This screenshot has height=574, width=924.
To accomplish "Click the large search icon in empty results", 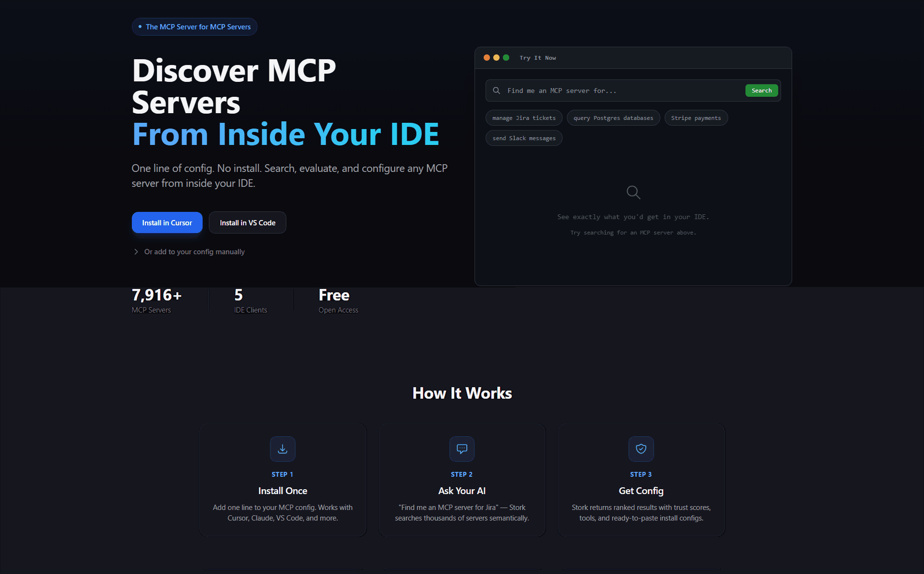I will [633, 192].
